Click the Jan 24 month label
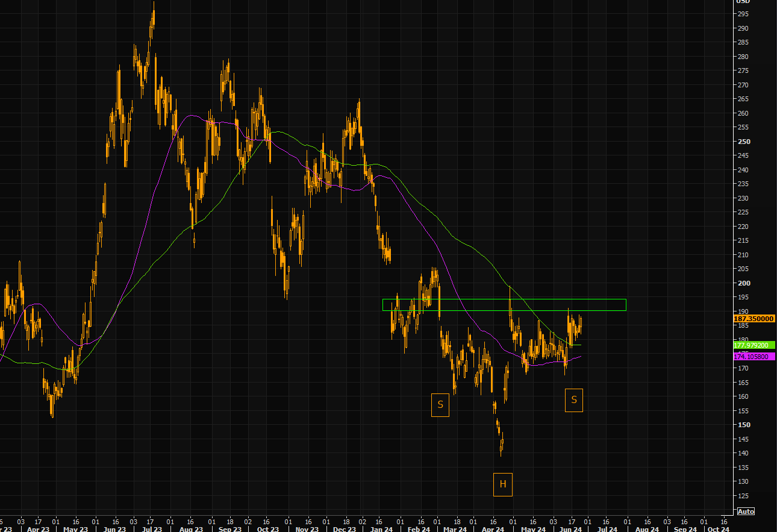The width and height of the screenshot is (777, 532). click(x=381, y=529)
